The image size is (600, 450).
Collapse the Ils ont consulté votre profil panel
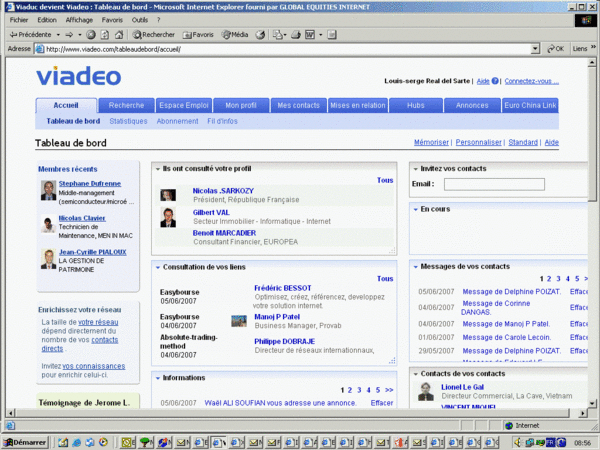point(158,169)
